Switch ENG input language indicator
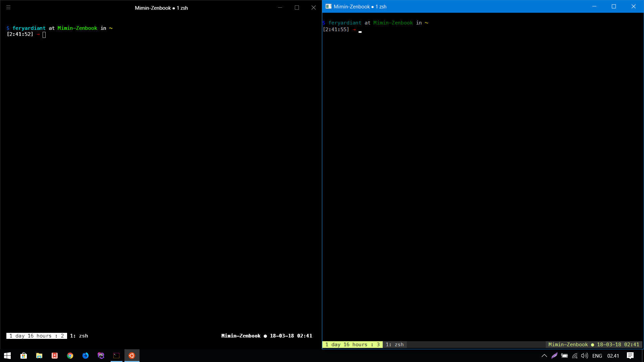 [597, 356]
